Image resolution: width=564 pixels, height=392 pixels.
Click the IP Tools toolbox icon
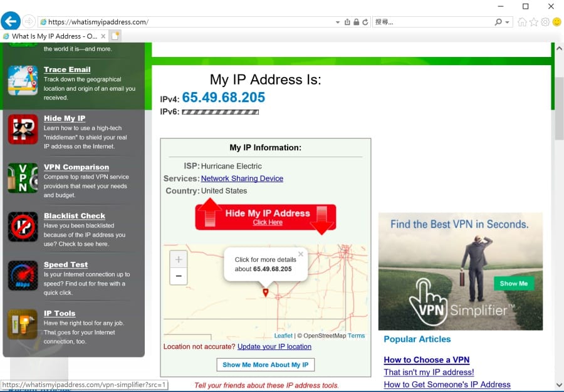pyautogui.click(x=23, y=324)
